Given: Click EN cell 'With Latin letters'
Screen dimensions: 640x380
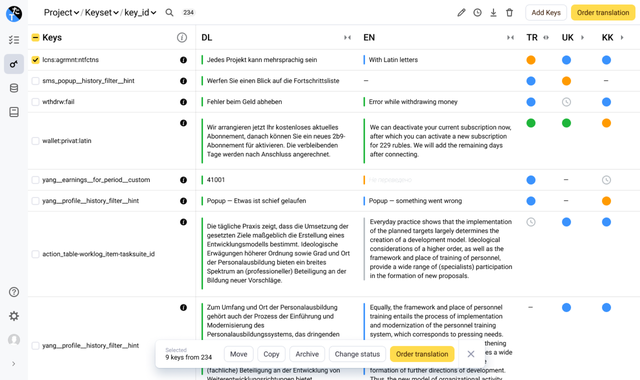Looking at the screenshot, I should pos(393,60).
